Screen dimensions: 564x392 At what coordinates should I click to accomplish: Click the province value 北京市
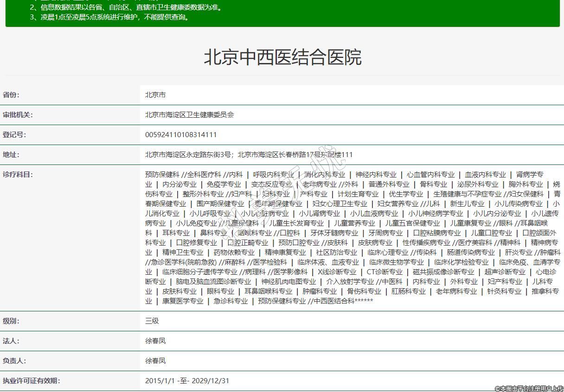click(x=155, y=95)
